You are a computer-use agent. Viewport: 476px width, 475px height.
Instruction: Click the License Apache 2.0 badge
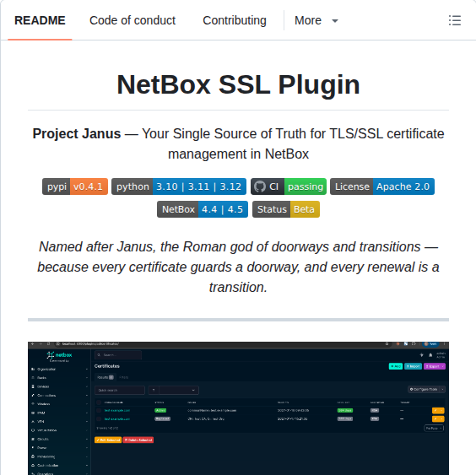click(382, 186)
